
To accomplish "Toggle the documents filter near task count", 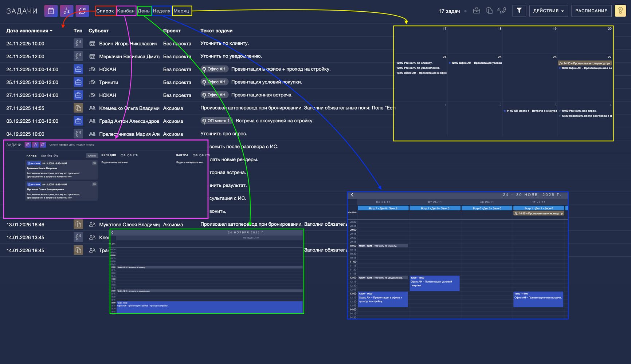I will pos(489,11).
